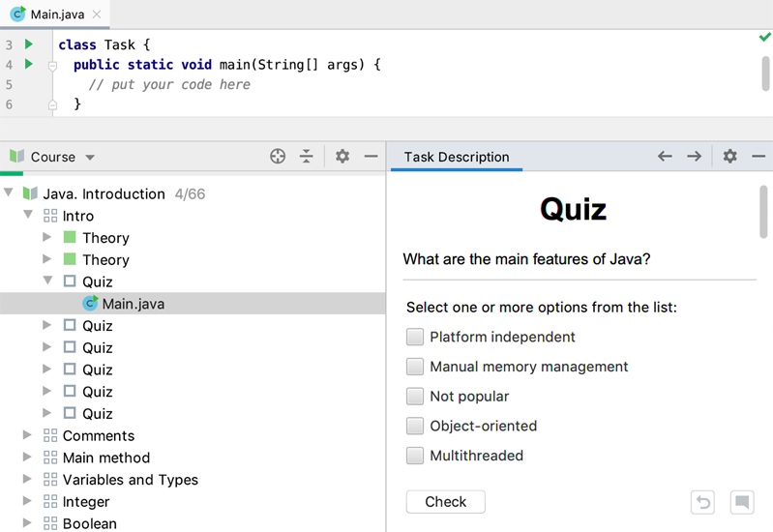Select the Main.java editor tab
The height and width of the screenshot is (532, 773).
click(x=55, y=15)
